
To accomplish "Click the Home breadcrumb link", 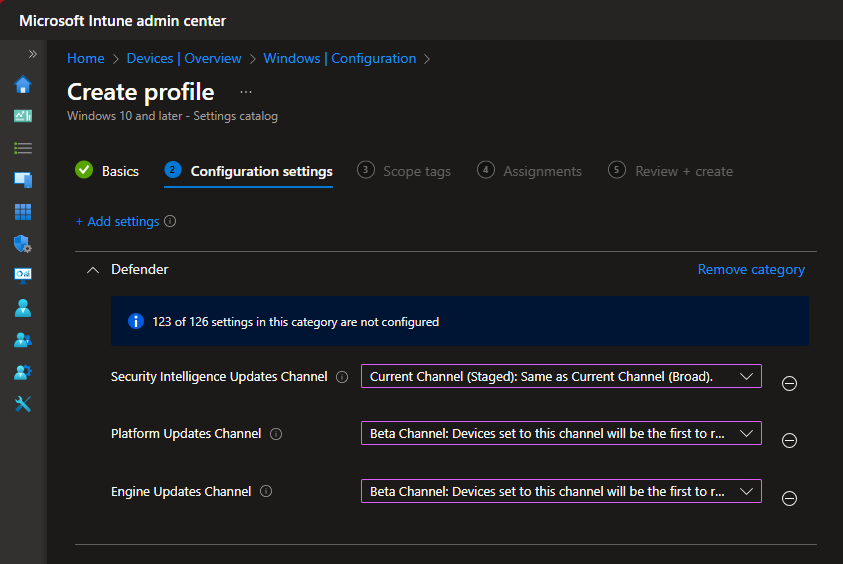I will point(85,58).
